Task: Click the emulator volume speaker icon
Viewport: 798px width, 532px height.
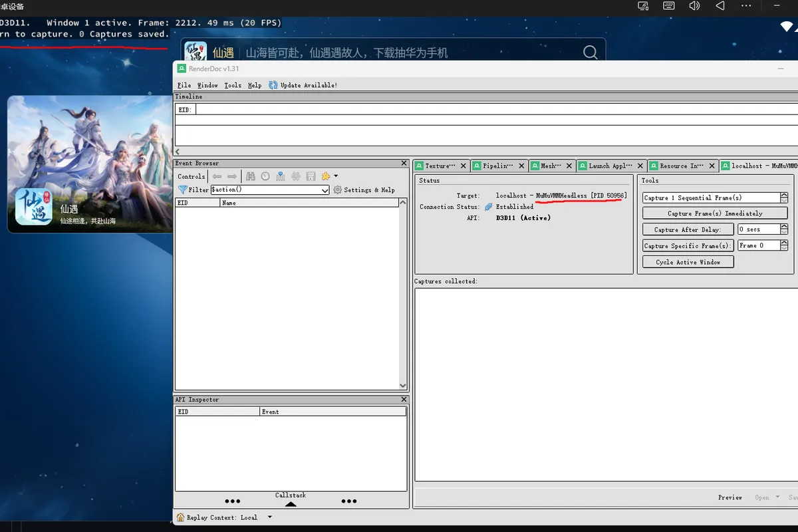Action: pyautogui.click(x=694, y=6)
